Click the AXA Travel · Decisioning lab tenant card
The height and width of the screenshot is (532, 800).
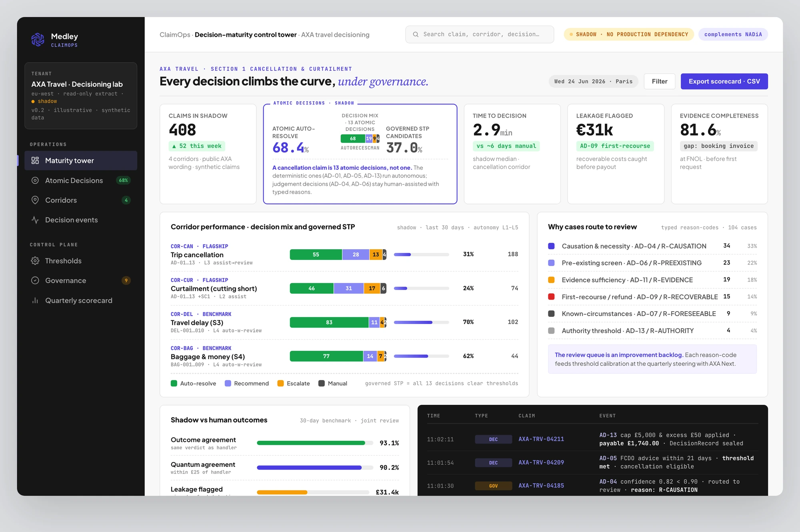(x=81, y=96)
